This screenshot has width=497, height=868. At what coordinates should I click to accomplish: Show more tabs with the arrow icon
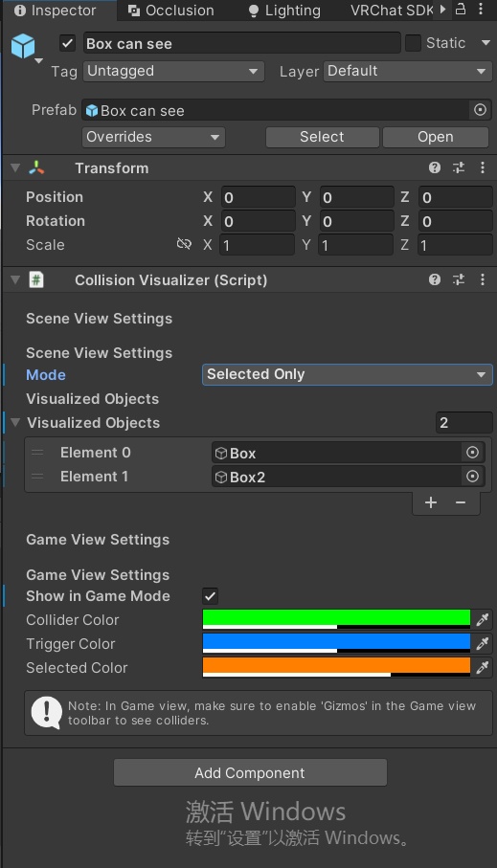[442, 10]
